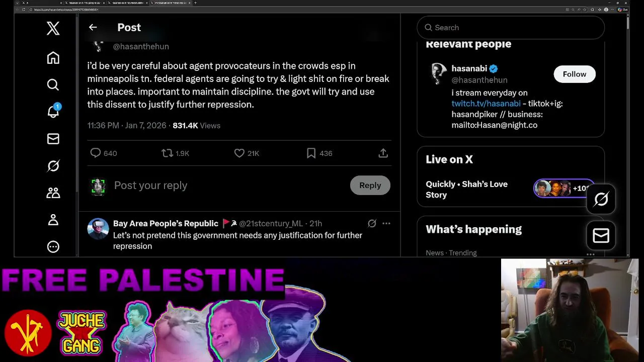Screen dimensions: 644x362
Task: Click the grayed Reply button
Action: click(370, 185)
